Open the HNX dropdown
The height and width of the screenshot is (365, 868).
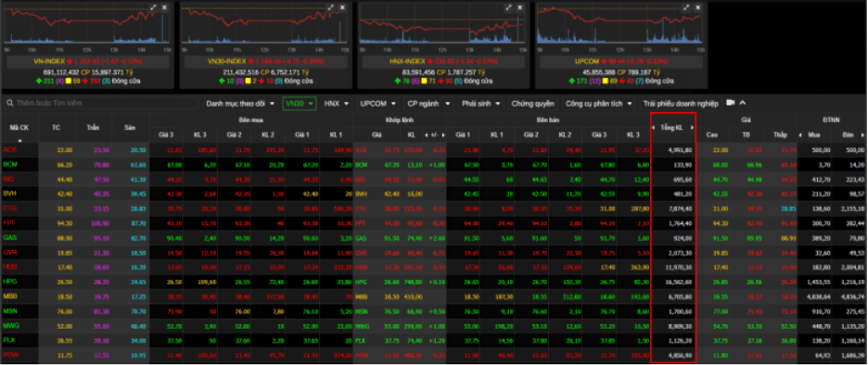coord(337,104)
